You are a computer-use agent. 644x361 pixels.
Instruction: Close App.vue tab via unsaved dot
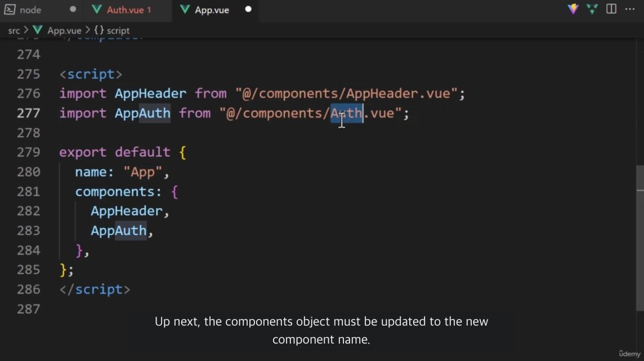click(x=248, y=9)
